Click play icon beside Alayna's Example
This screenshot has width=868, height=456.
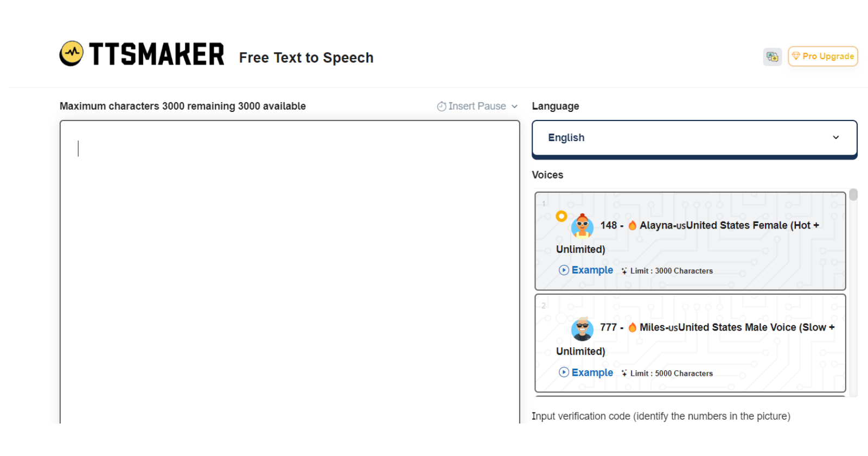[564, 270]
